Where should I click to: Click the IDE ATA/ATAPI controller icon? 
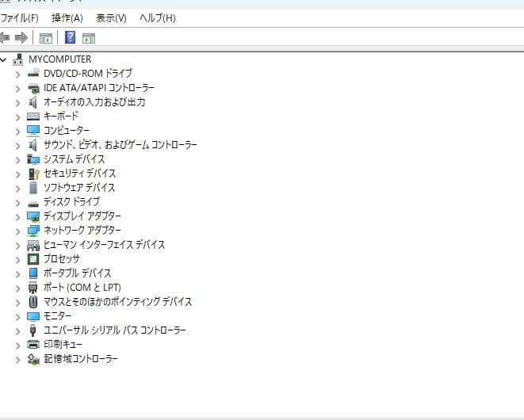pos(33,88)
